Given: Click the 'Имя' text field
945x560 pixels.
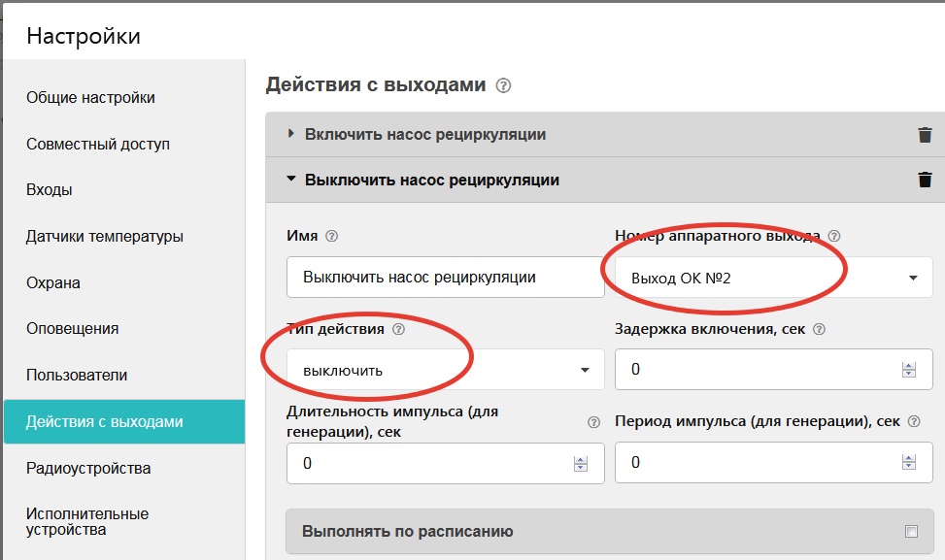Looking at the screenshot, I should point(445,278).
